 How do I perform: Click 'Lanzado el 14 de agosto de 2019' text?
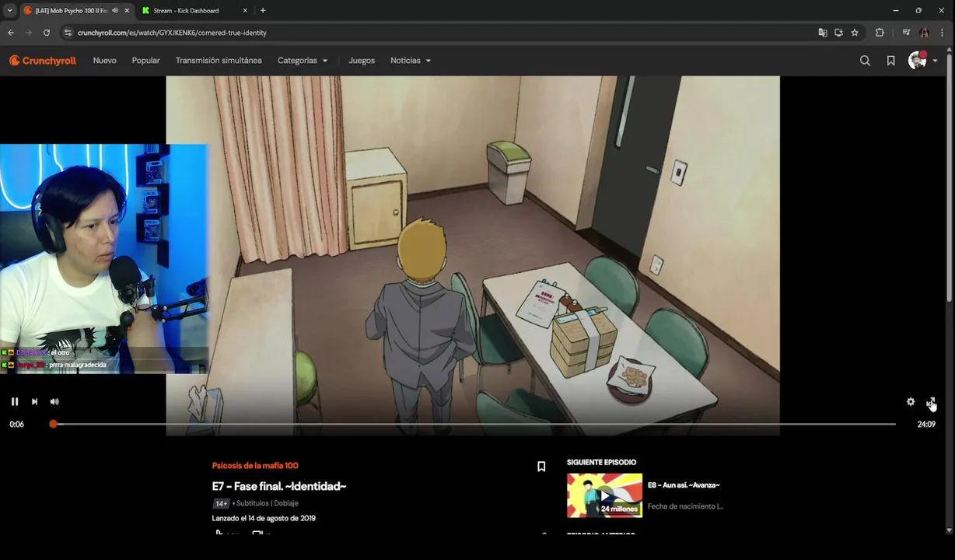click(x=264, y=518)
